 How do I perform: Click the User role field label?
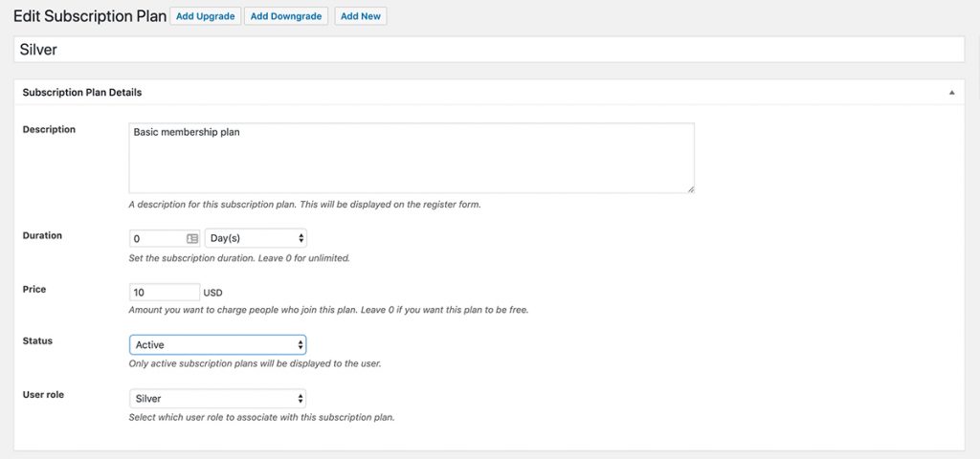click(44, 394)
